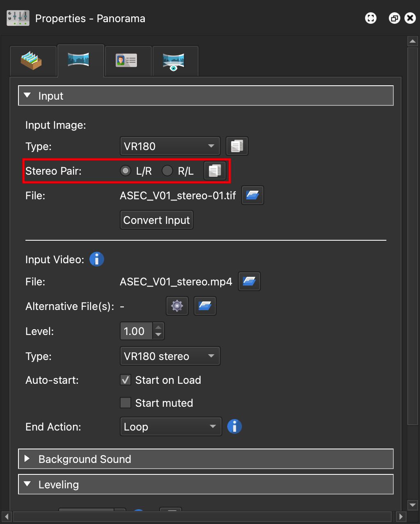Click the End Action info icon
Screen dimensions: 420x524
(x=234, y=426)
